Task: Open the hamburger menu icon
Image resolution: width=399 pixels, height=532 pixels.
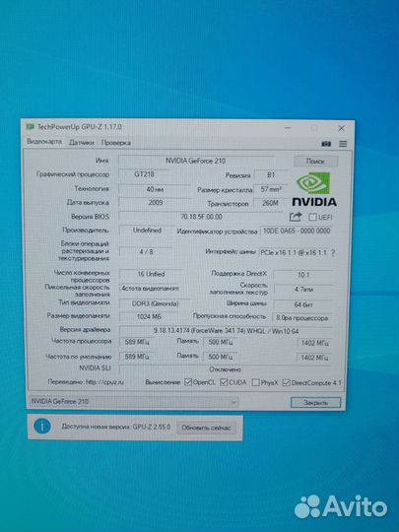Action: click(x=343, y=144)
